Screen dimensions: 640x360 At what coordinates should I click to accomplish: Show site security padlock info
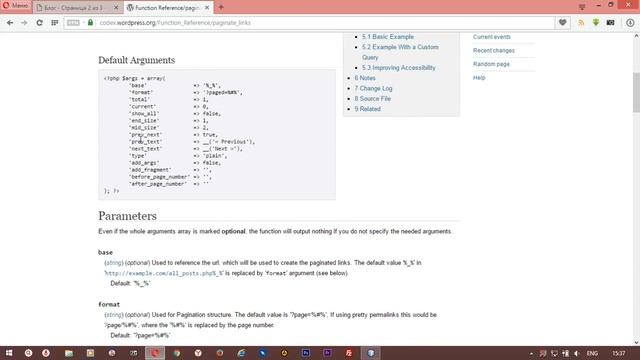[90, 22]
